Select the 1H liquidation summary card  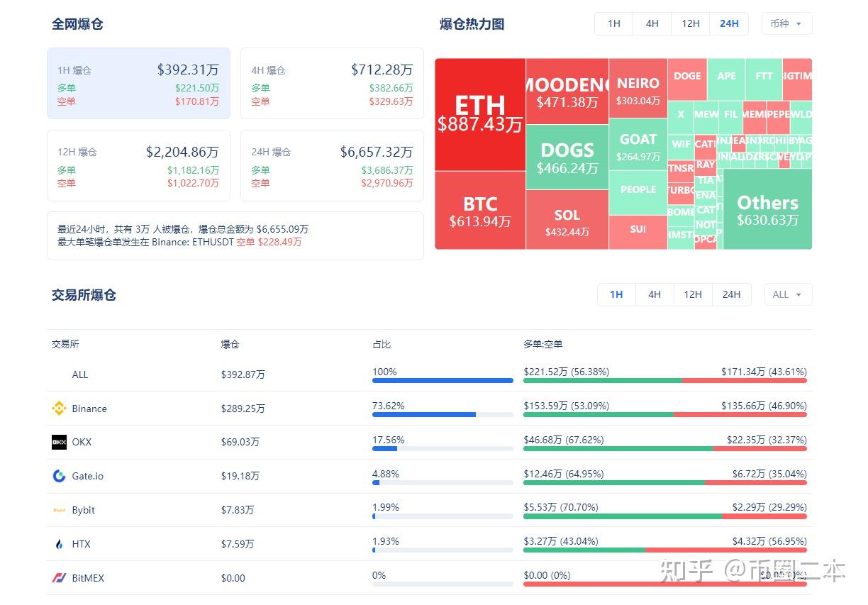point(138,84)
